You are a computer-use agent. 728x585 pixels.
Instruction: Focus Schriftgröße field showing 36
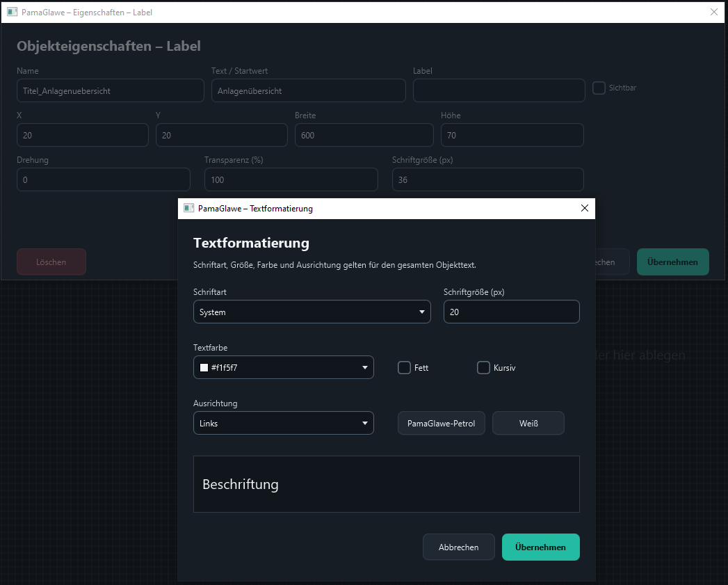(x=488, y=180)
